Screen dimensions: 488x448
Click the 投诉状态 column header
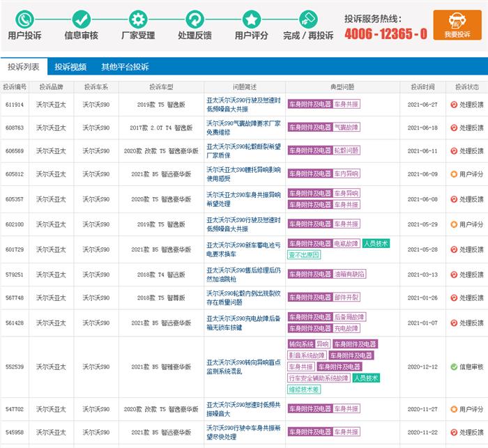[x=467, y=87]
